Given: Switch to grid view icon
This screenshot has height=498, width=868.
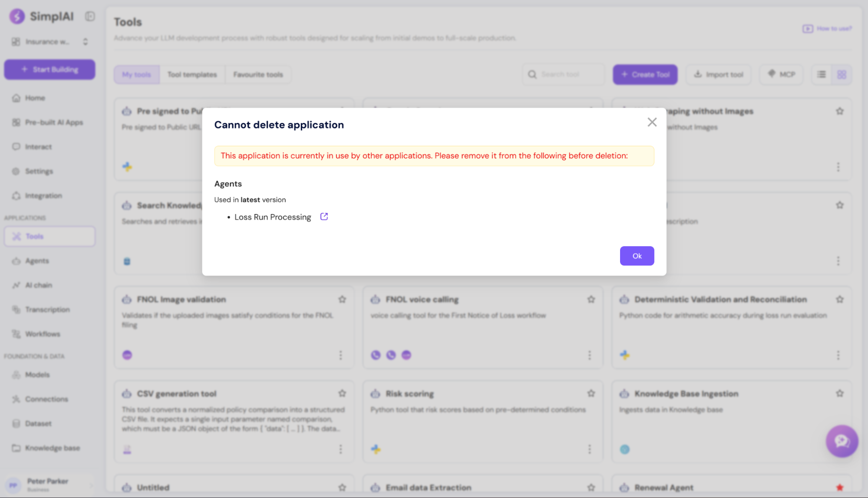Looking at the screenshot, I should pos(842,75).
